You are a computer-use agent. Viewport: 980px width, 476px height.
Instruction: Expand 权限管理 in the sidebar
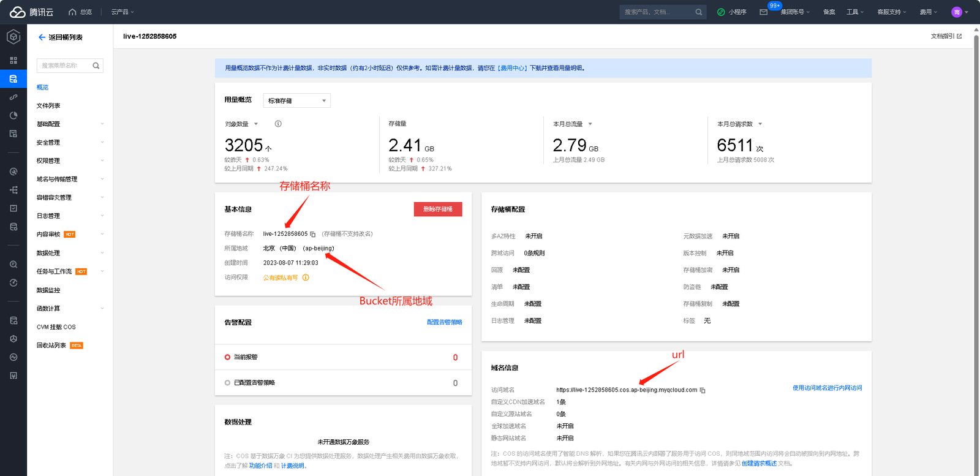(70, 161)
